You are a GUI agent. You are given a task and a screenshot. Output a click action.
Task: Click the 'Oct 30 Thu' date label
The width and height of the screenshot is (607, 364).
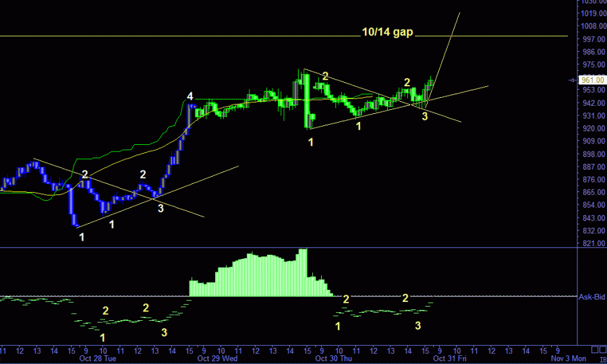point(333,358)
